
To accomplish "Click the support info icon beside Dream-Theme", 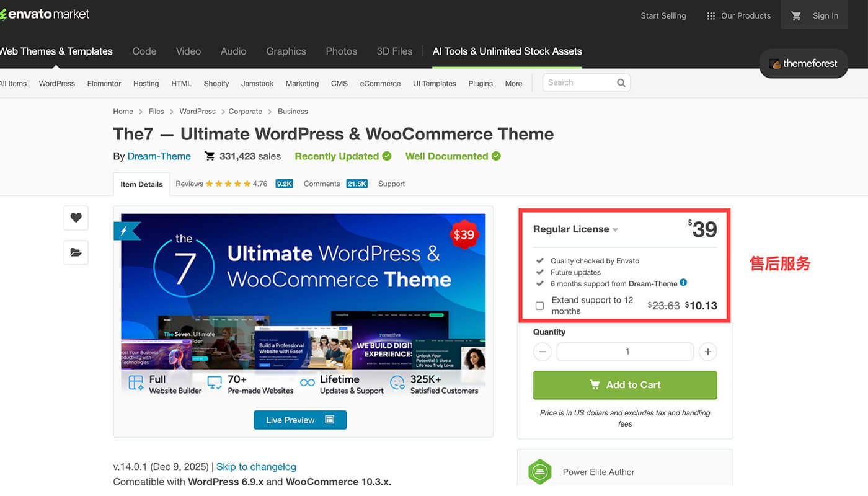I will point(683,283).
